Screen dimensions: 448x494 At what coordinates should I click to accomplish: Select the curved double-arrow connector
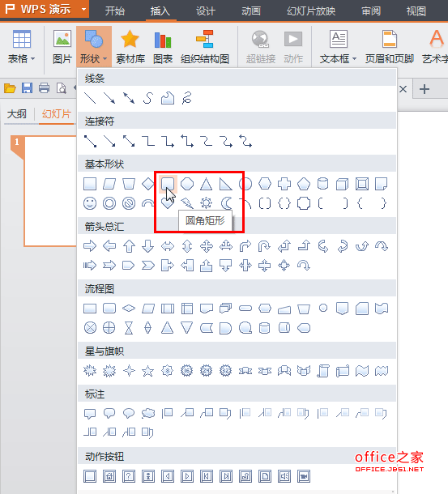pos(245,141)
